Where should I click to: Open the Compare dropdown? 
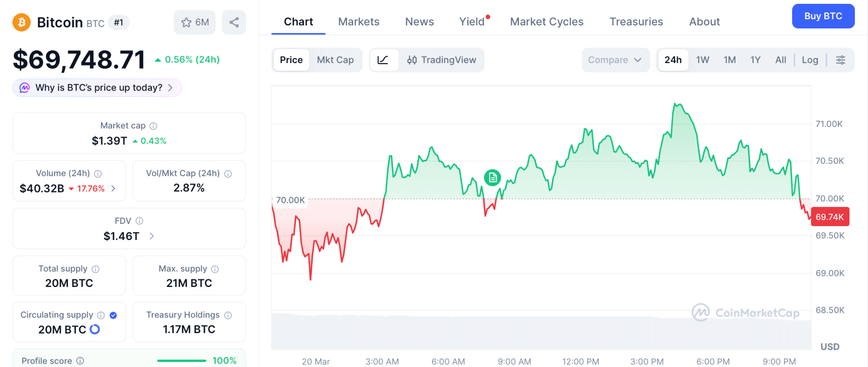[615, 60]
